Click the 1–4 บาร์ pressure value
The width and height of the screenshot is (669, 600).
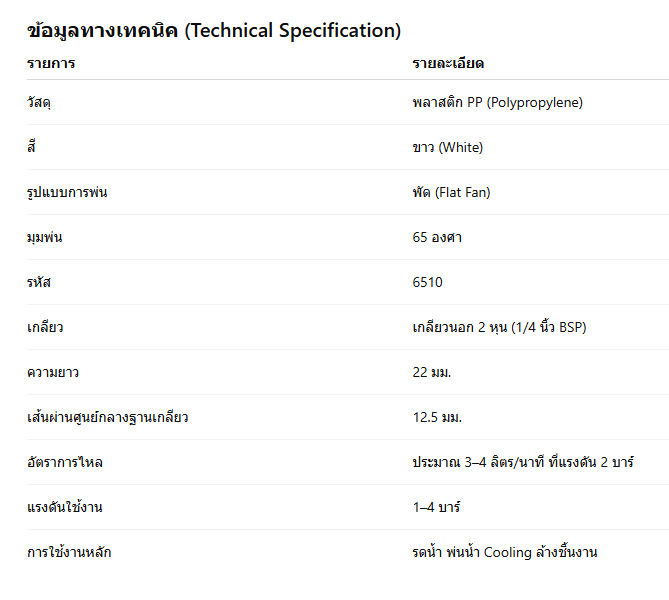[436, 507]
